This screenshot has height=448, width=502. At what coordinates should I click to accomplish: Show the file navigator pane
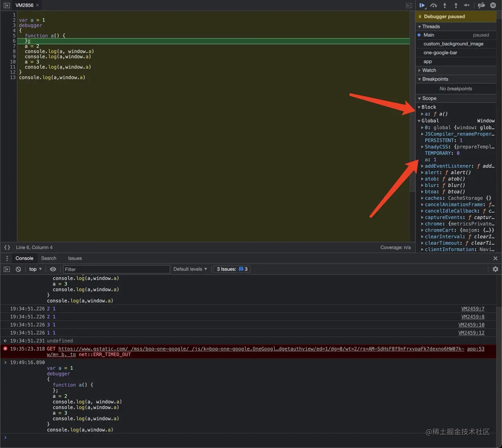(x=6, y=5)
